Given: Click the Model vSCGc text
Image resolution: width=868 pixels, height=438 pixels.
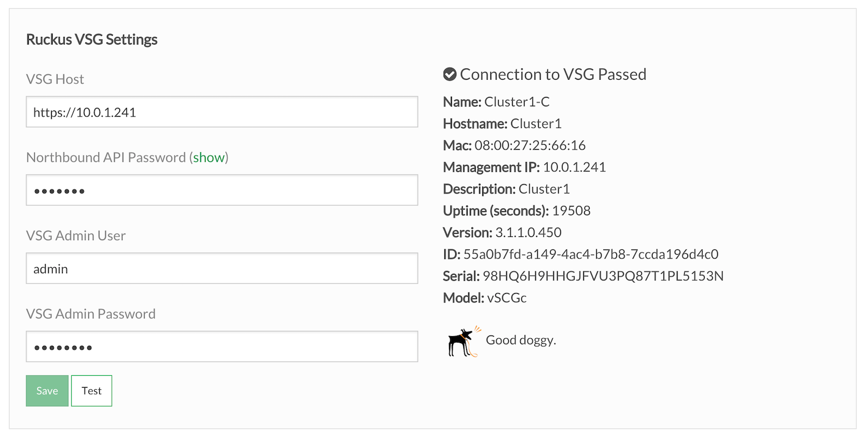Looking at the screenshot, I should tap(485, 298).
